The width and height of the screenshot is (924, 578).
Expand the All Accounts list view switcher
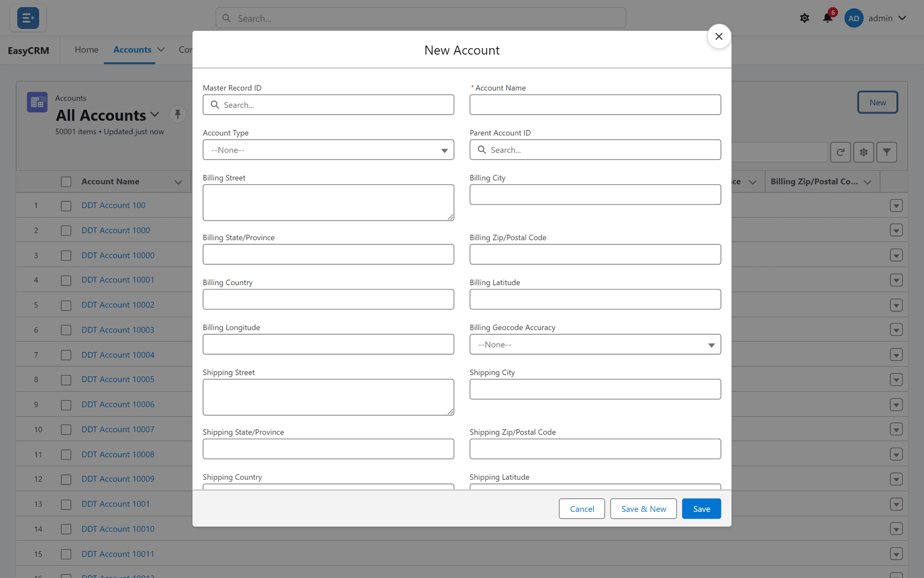tap(154, 115)
